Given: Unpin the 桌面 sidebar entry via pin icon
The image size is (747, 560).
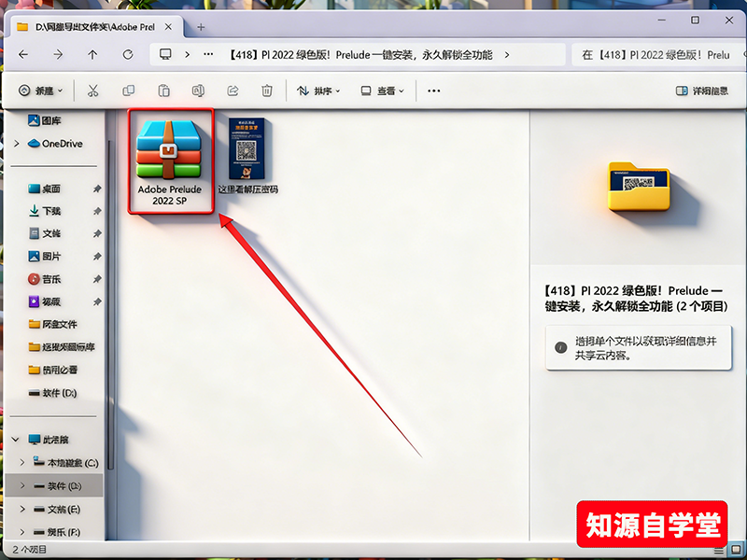Looking at the screenshot, I should (x=97, y=189).
